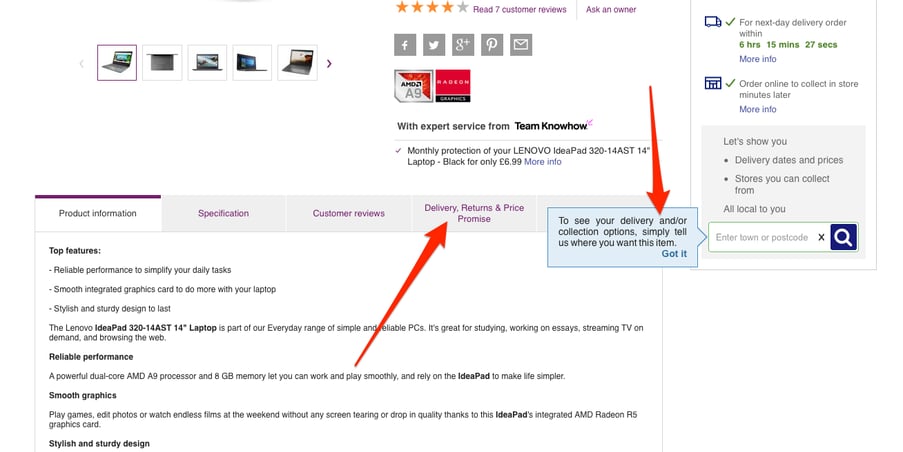The width and height of the screenshot is (903, 452).
Task: Click 'Delivery dates and prices' bullet
Action: click(x=788, y=160)
